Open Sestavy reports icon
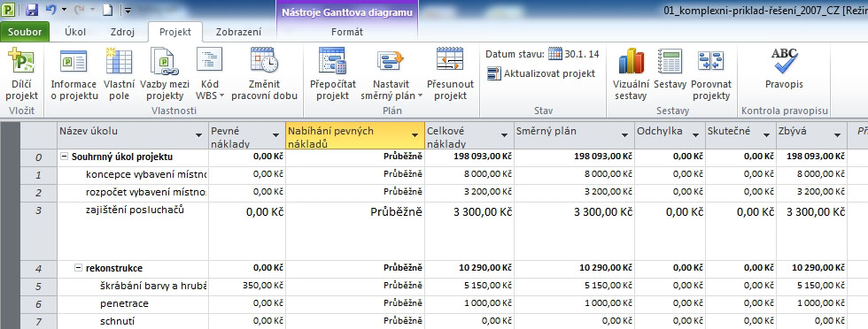The width and height of the screenshot is (868, 329). pos(670,61)
